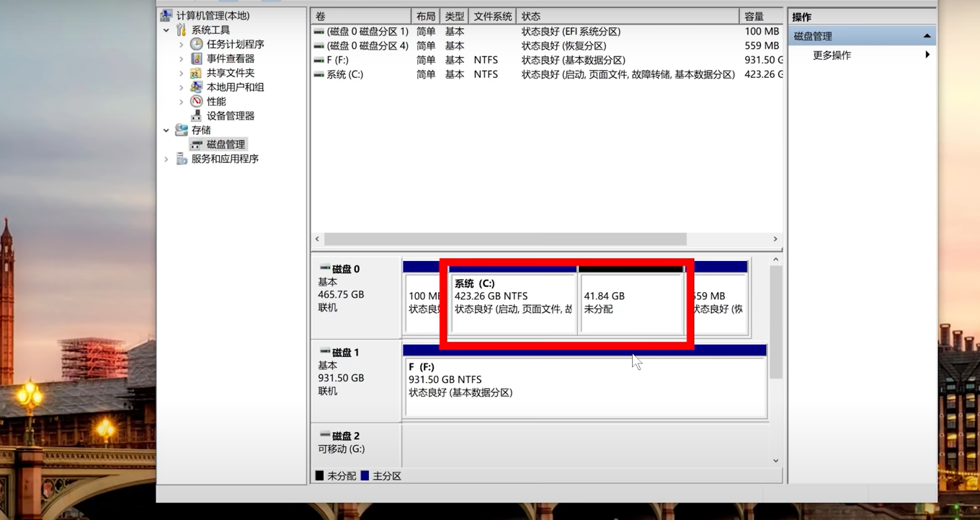
Task: Click the 本地用户和组 icon
Action: 196,87
